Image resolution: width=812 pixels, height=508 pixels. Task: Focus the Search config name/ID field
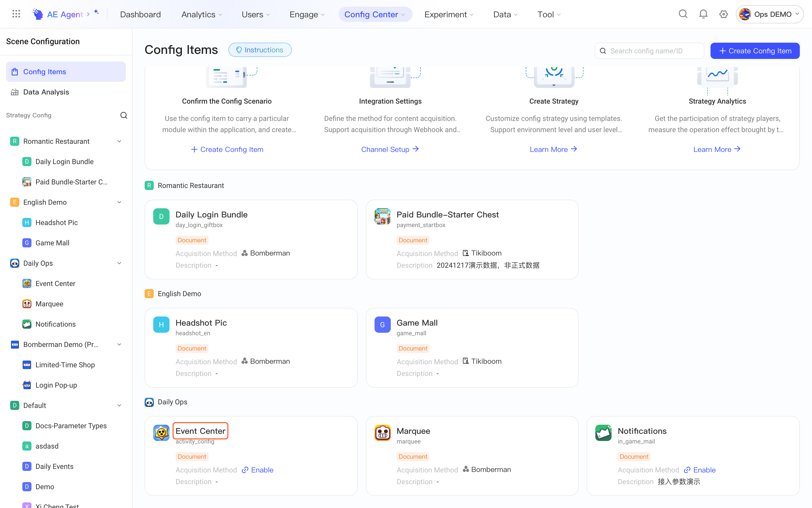(650, 51)
